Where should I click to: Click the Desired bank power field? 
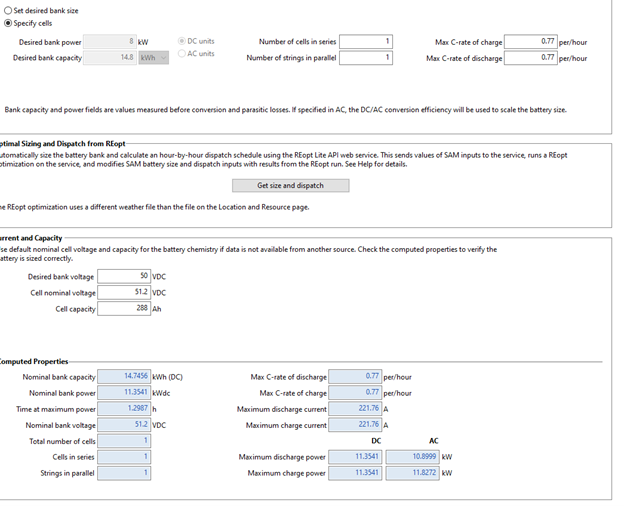(x=110, y=42)
